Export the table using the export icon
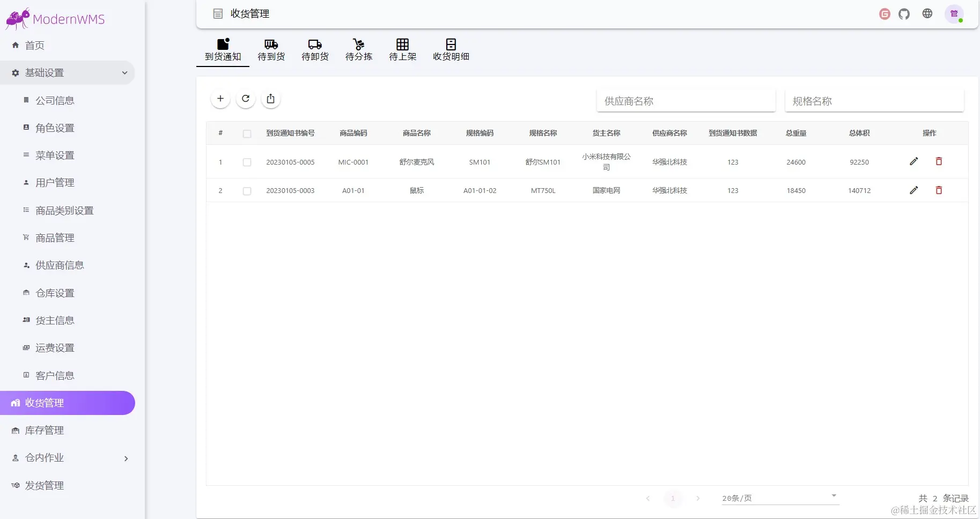Image resolution: width=980 pixels, height=519 pixels. pyautogui.click(x=271, y=99)
